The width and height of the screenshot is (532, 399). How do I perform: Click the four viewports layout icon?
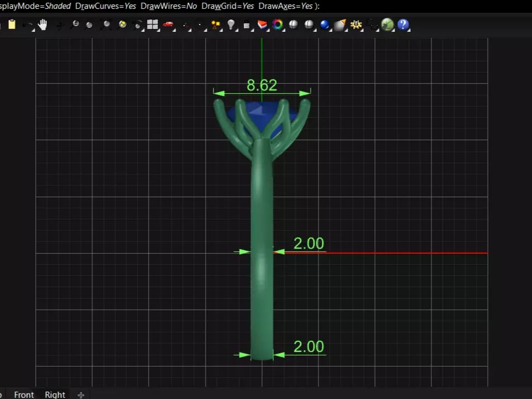(153, 25)
